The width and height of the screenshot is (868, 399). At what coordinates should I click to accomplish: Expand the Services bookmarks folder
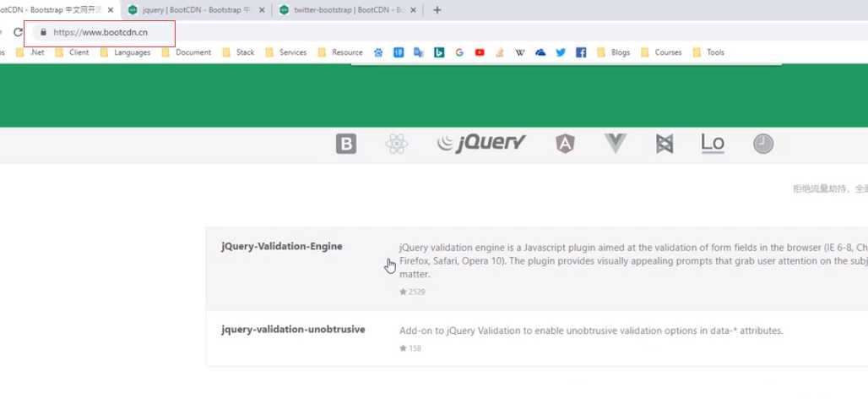coord(286,52)
